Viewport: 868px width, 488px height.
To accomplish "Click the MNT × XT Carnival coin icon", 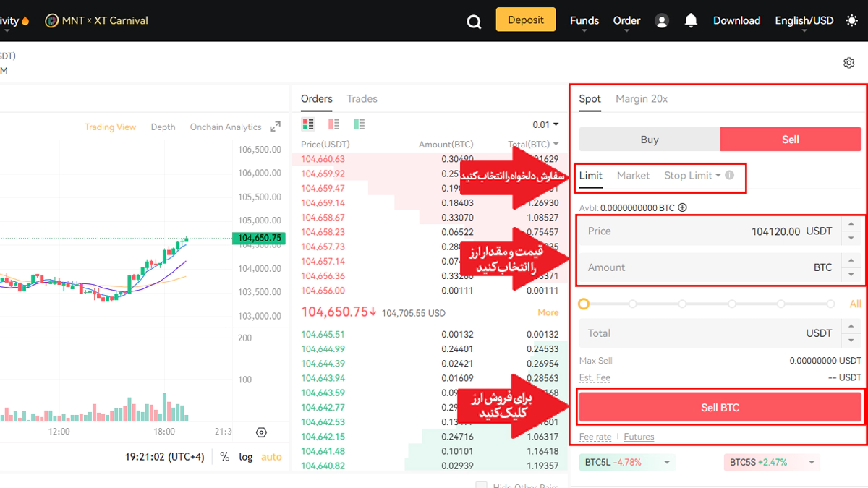I will 51,21.
